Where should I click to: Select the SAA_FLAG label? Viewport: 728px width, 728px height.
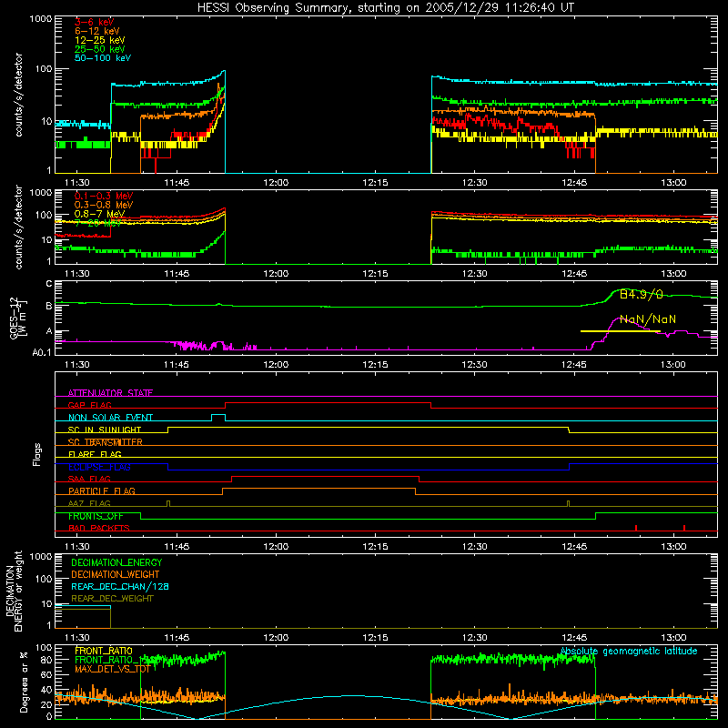pos(89,479)
